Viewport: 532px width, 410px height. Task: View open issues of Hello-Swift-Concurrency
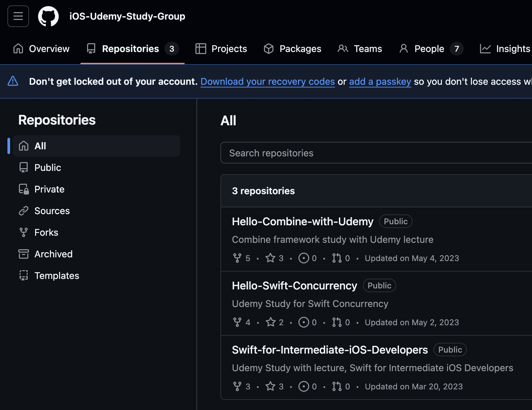coord(308,322)
